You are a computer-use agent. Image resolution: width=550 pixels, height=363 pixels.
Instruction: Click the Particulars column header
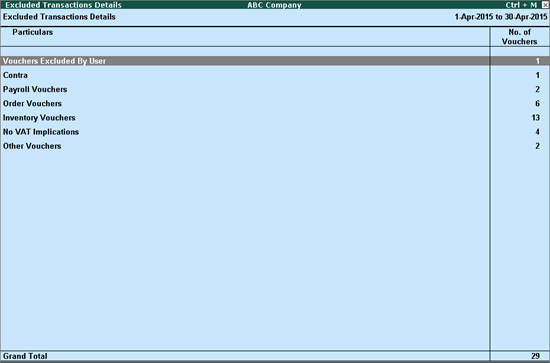[x=33, y=32]
